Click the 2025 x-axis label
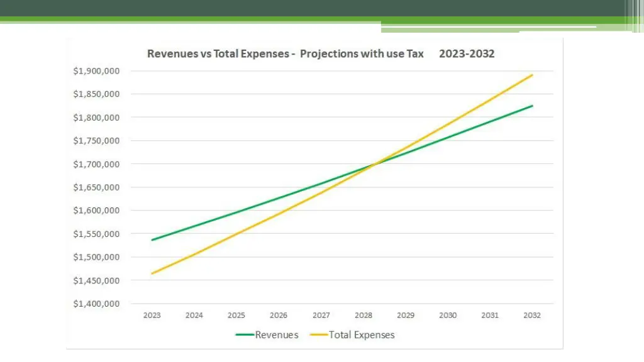The image size is (644, 362). pos(236,315)
